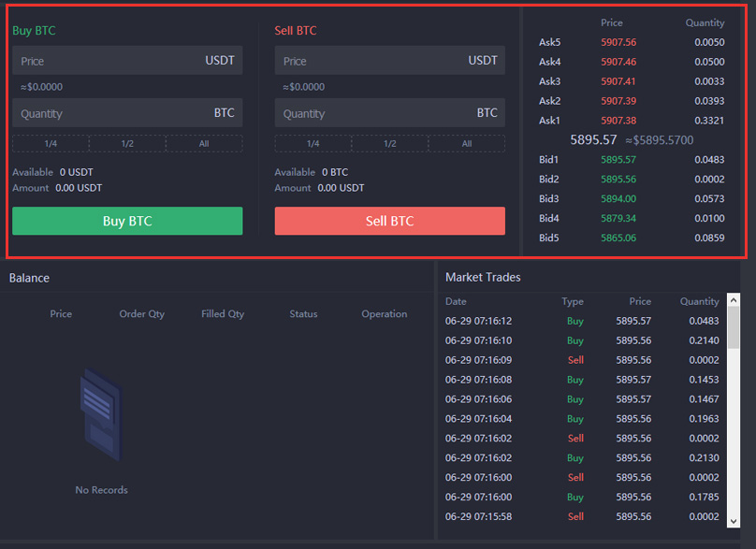The height and width of the screenshot is (549, 756).
Task: Pick the Bid4 price 5879.34
Action: 618,218
